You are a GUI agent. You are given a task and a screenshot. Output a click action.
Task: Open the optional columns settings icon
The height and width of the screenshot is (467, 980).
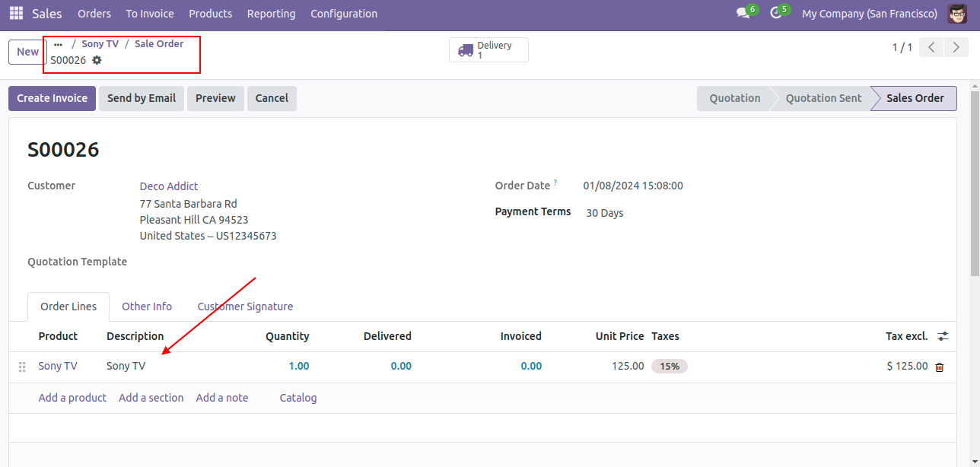click(943, 336)
